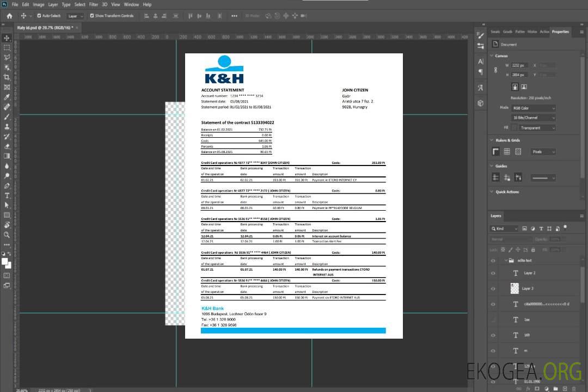Viewport: 588px width, 392px height.
Task: Close the Raly id.psd document tab
Action: pos(77,27)
